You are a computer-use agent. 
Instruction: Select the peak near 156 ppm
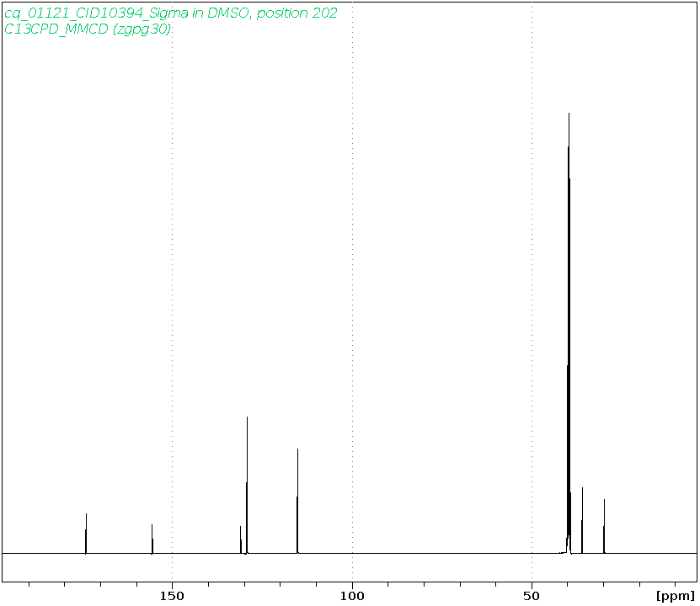pyautogui.click(x=152, y=540)
